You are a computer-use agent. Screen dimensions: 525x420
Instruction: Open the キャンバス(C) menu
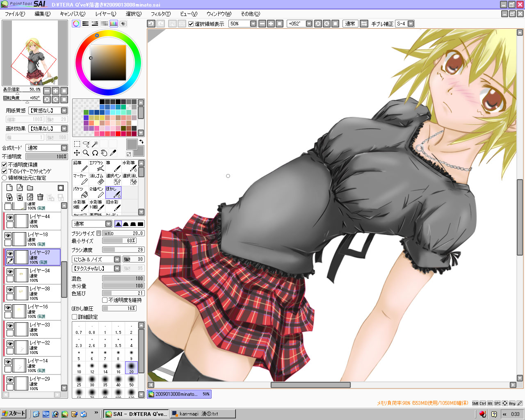click(73, 14)
